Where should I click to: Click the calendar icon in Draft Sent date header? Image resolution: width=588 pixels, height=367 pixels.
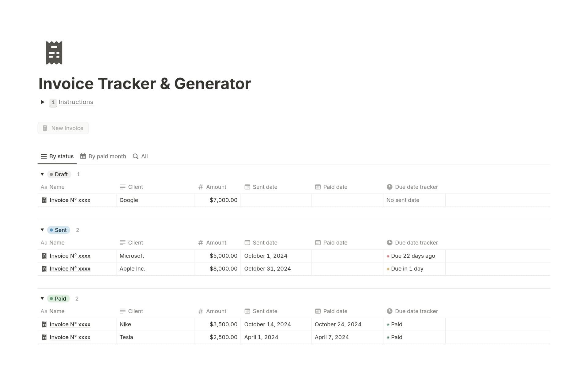(x=247, y=187)
